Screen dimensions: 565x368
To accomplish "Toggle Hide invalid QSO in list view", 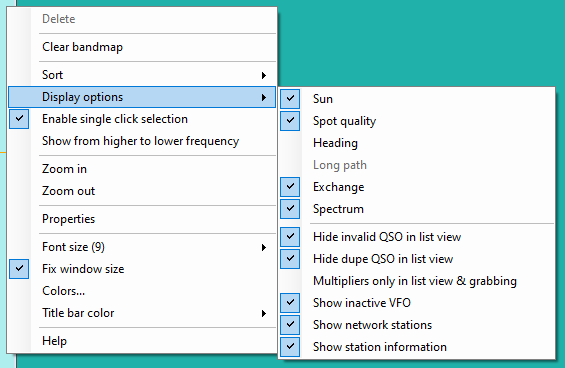I will [x=417, y=237].
